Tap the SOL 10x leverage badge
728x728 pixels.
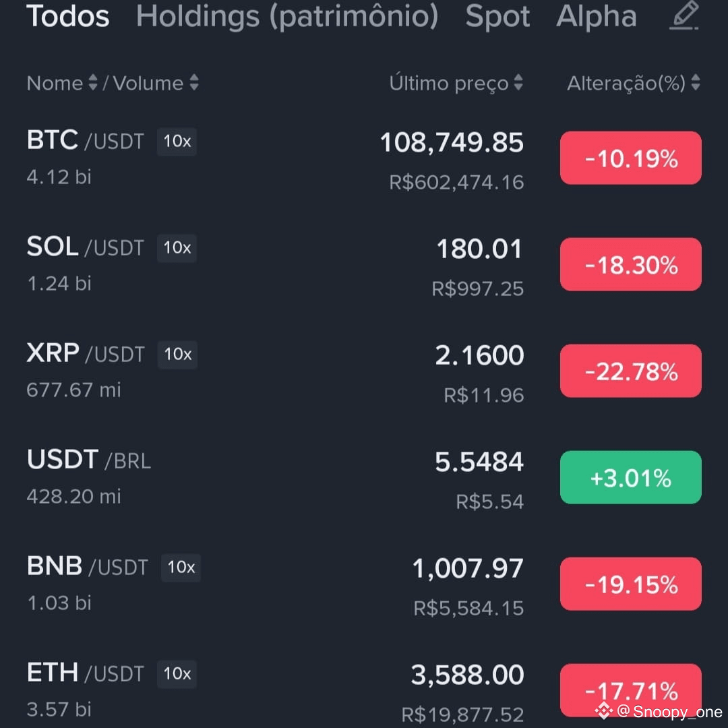click(x=177, y=248)
